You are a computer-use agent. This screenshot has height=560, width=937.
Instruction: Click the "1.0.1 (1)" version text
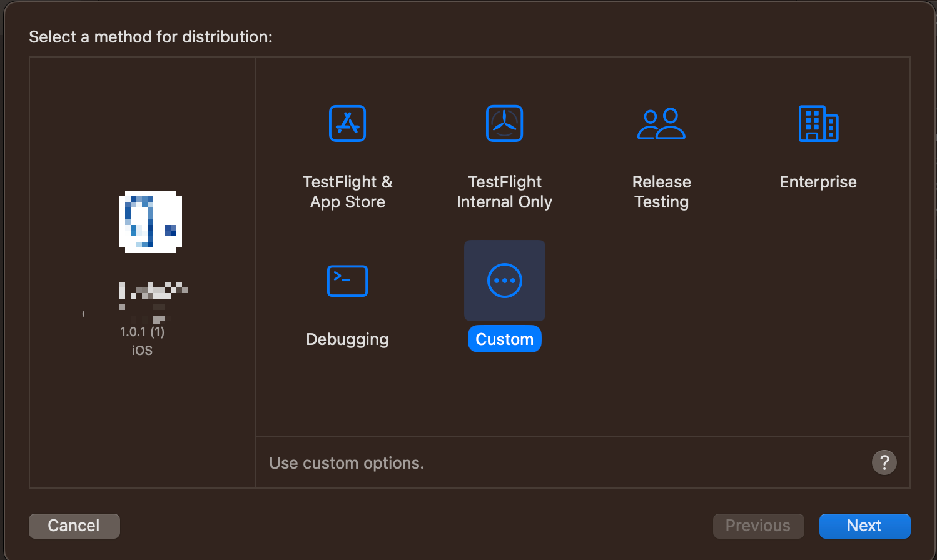pyautogui.click(x=142, y=332)
